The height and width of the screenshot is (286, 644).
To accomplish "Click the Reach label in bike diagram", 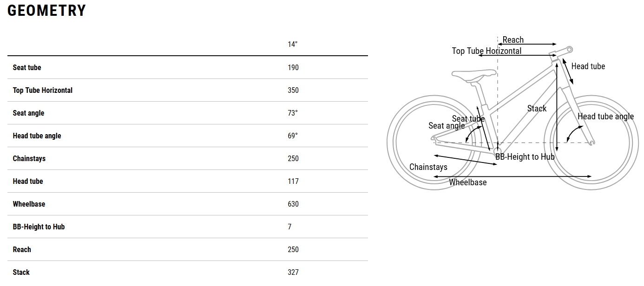I will [x=513, y=40].
